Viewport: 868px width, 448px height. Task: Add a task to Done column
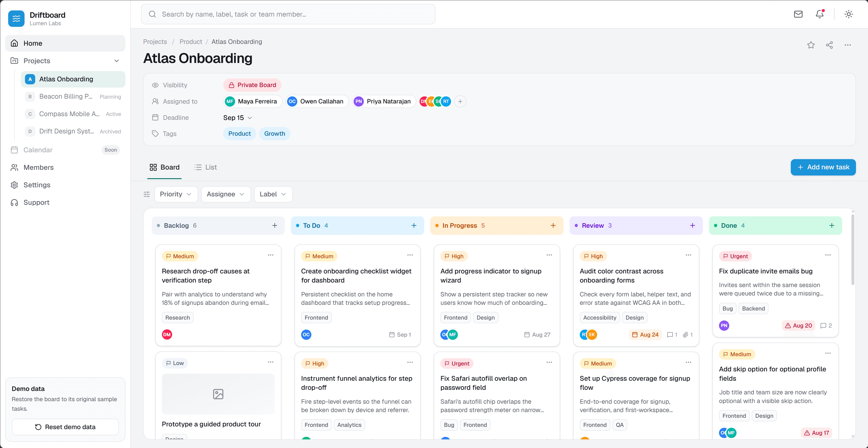point(832,225)
